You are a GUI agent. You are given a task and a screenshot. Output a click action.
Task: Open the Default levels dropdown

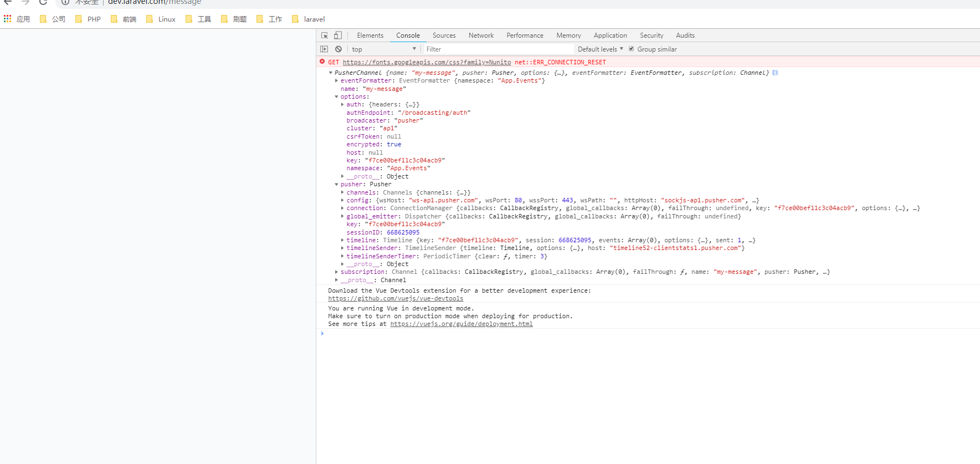(x=601, y=49)
